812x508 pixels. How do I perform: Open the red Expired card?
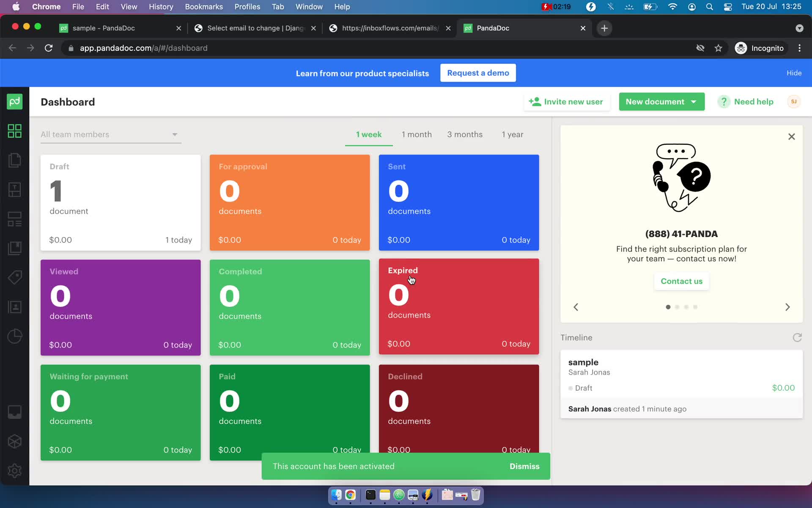[459, 306]
